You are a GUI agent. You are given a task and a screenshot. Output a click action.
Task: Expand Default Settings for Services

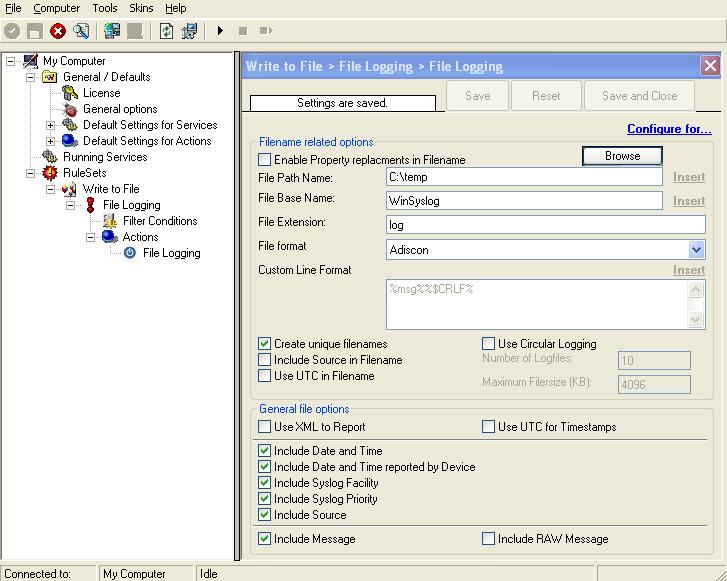pos(51,125)
